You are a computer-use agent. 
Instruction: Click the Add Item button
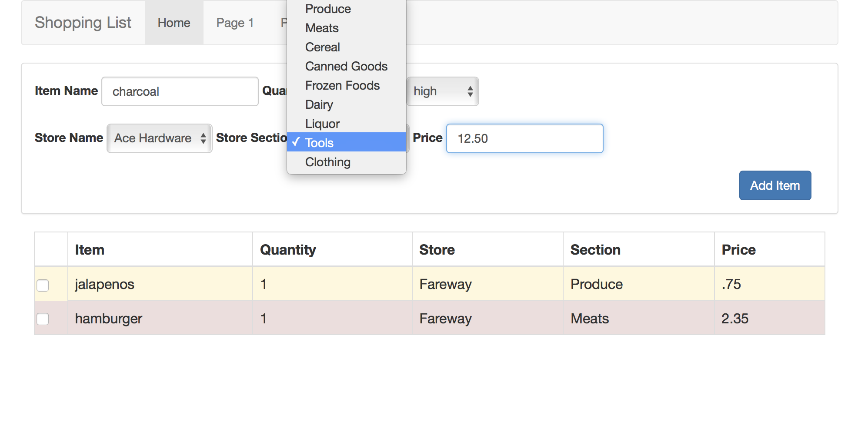point(775,185)
